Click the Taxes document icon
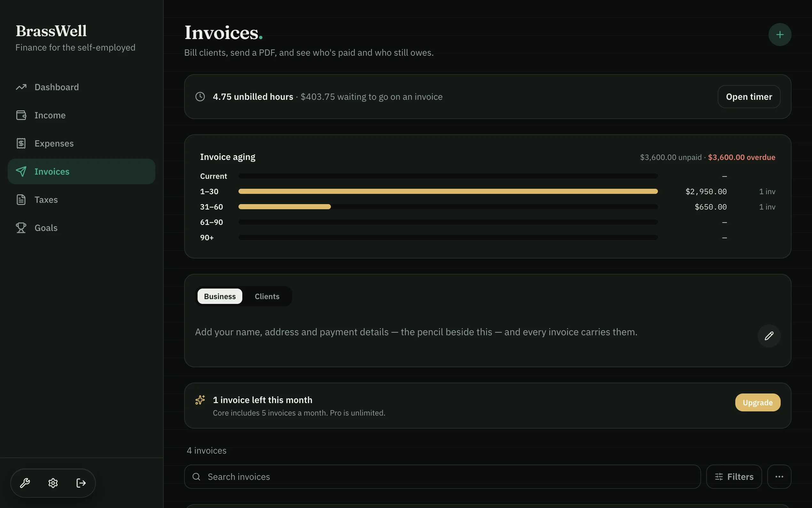 [21, 200]
